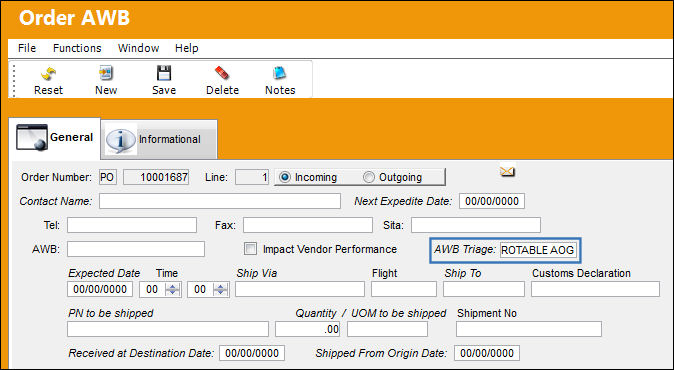This screenshot has width=674, height=370.
Task: Open the Window menu
Action: (138, 48)
